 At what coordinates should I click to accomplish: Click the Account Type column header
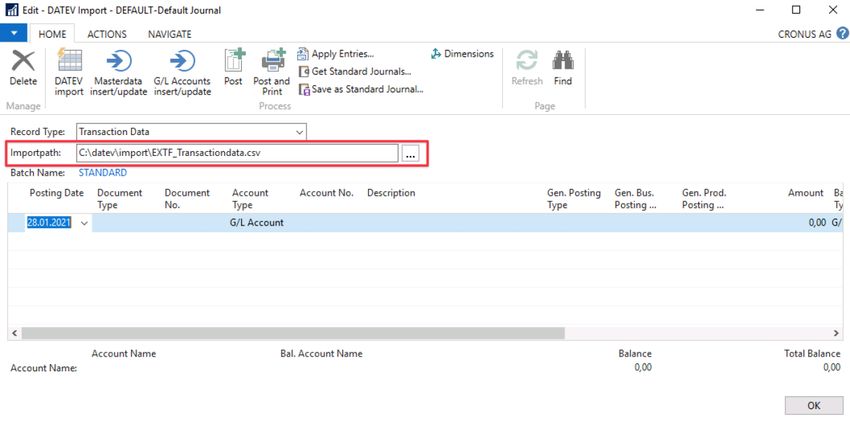point(250,199)
